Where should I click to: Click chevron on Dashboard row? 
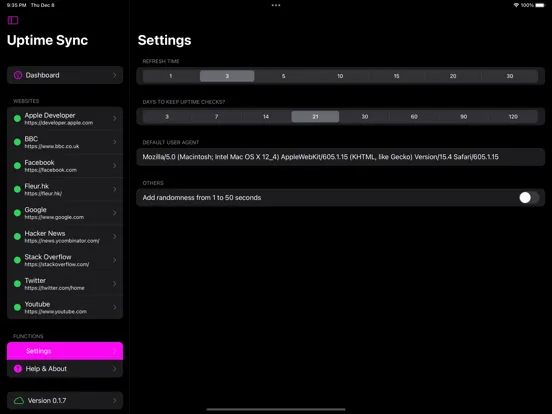(x=114, y=75)
